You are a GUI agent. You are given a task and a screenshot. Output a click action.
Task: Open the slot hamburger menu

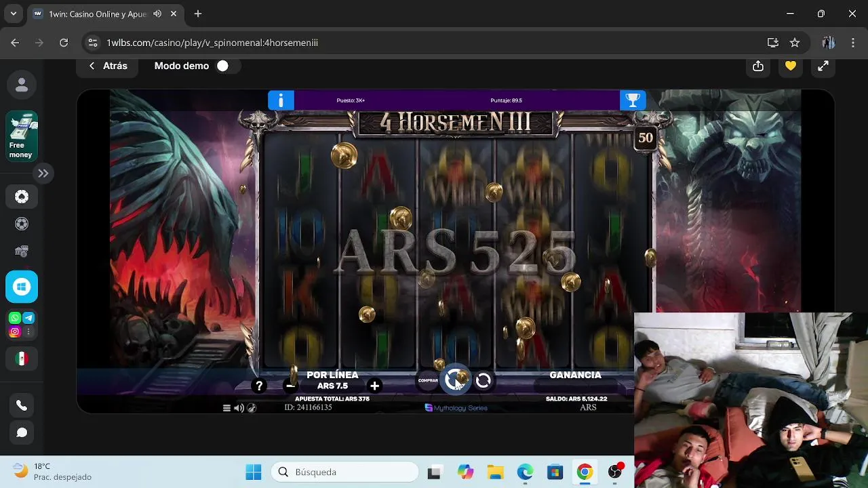[x=226, y=408]
